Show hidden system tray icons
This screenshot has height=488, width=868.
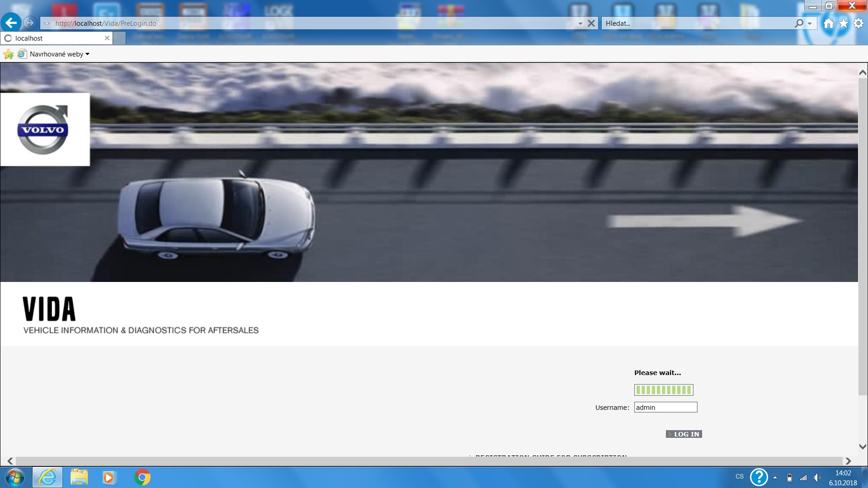(x=775, y=477)
